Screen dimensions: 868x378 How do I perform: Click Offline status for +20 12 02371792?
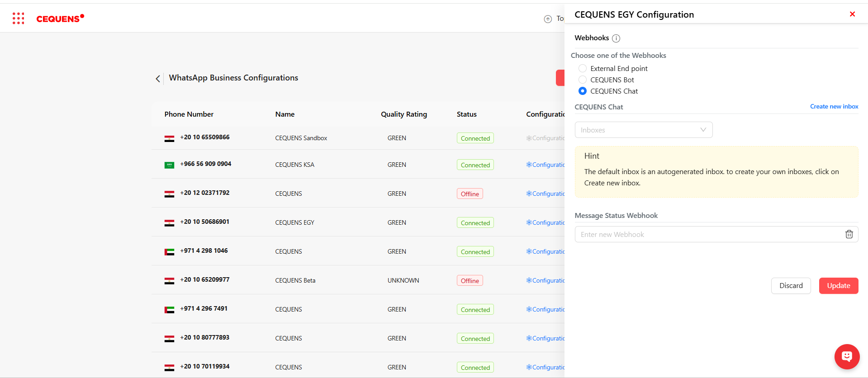470,194
